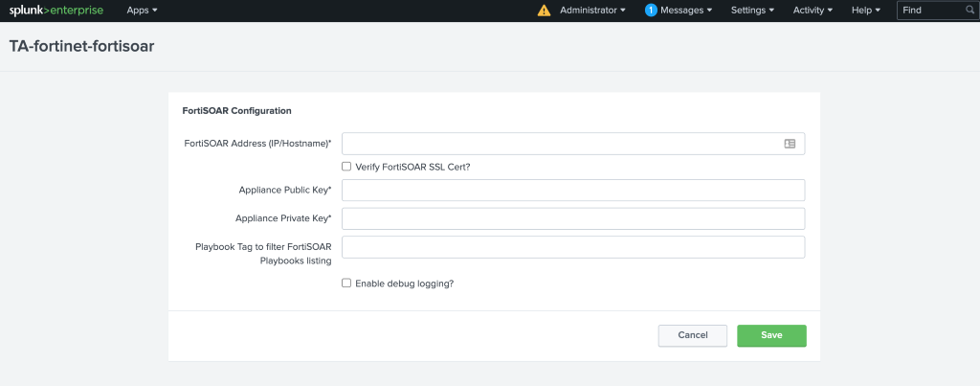
Task: Click the Save button
Action: coord(772,335)
